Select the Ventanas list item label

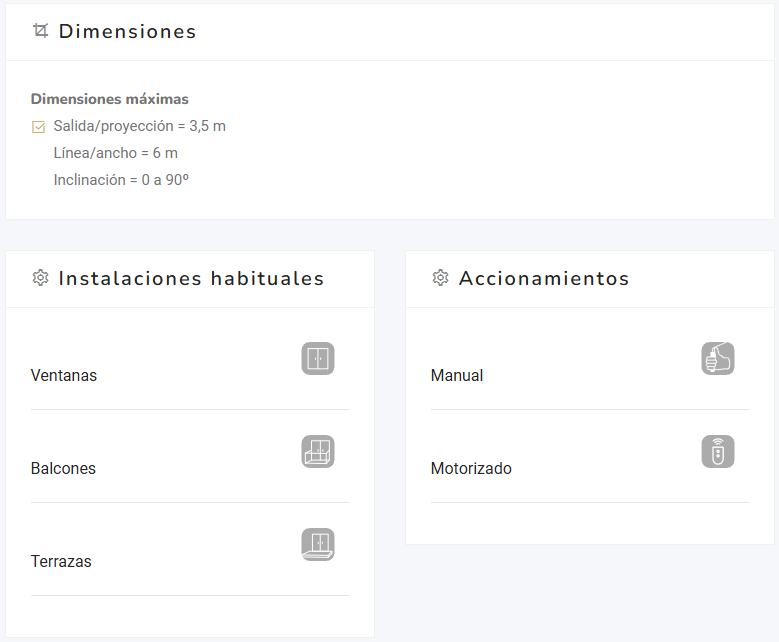(x=64, y=376)
